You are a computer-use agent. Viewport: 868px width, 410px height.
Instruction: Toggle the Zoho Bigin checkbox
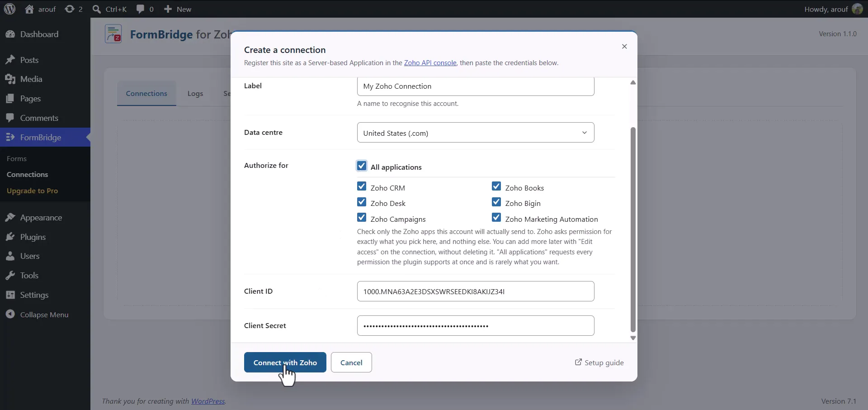click(x=496, y=202)
